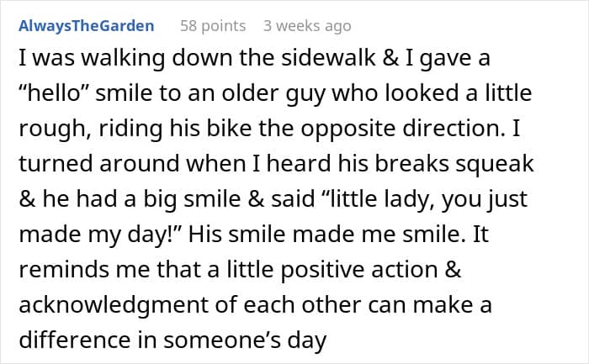589x364 pixels.
Task: Click the phrase someone's day
Action: [x=245, y=341]
